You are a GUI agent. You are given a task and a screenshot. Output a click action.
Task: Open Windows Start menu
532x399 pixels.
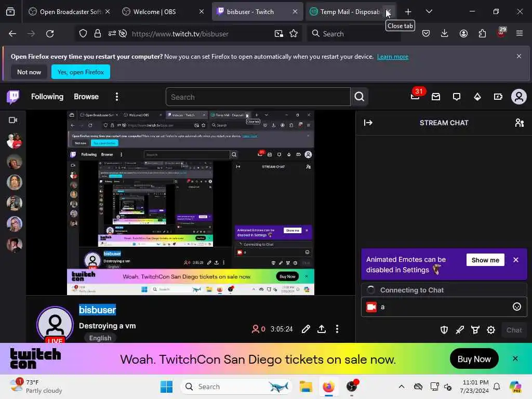[x=166, y=387]
